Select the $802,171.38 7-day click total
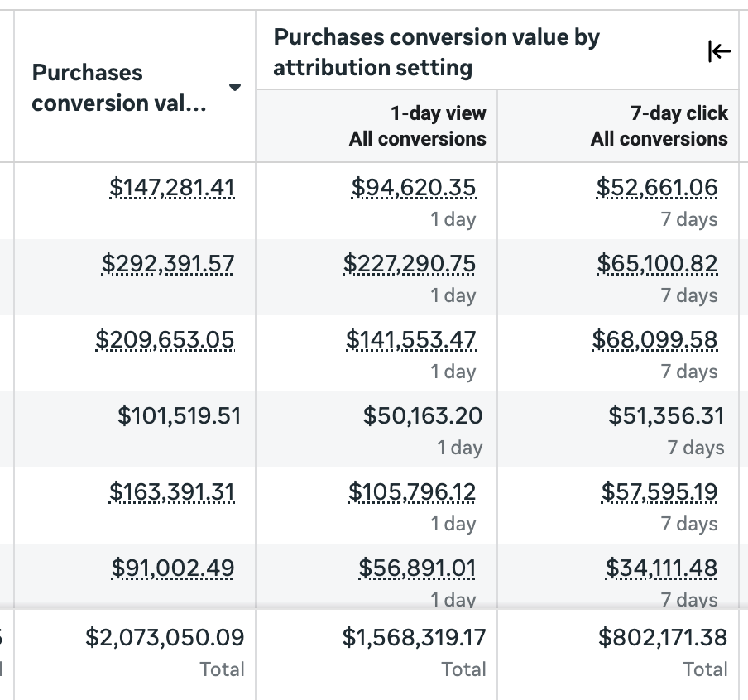Viewport: 748px width, 700px height. click(x=663, y=637)
